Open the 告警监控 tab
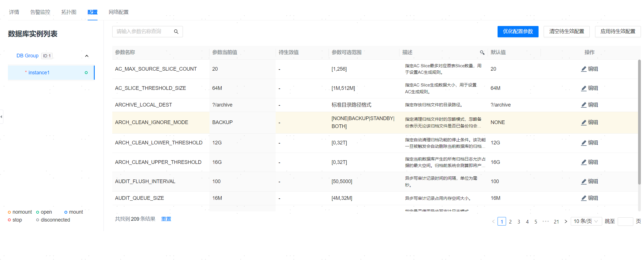This screenshot has height=260, width=644. (40, 12)
